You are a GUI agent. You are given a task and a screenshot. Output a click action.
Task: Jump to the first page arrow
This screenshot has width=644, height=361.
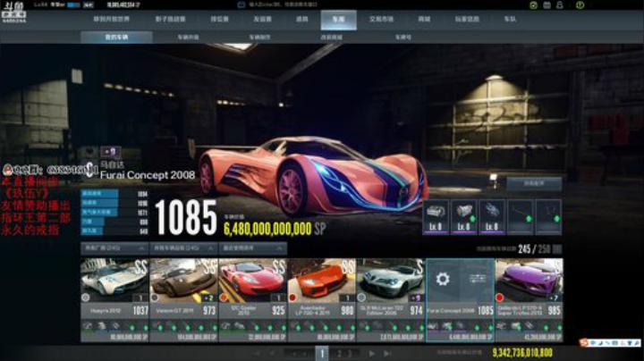click(x=257, y=353)
